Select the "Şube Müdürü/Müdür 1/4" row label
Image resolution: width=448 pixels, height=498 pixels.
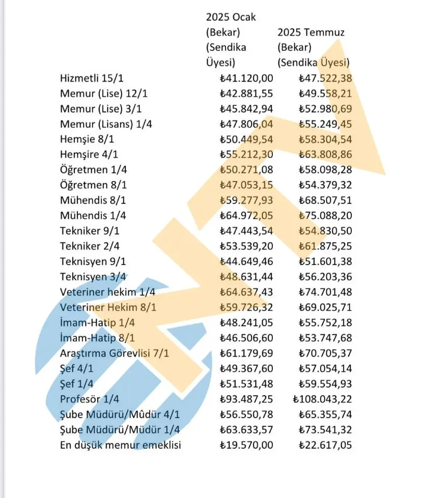(x=120, y=430)
